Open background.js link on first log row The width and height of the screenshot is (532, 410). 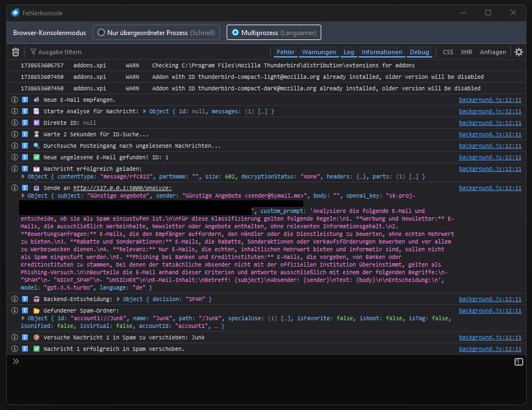(490, 100)
